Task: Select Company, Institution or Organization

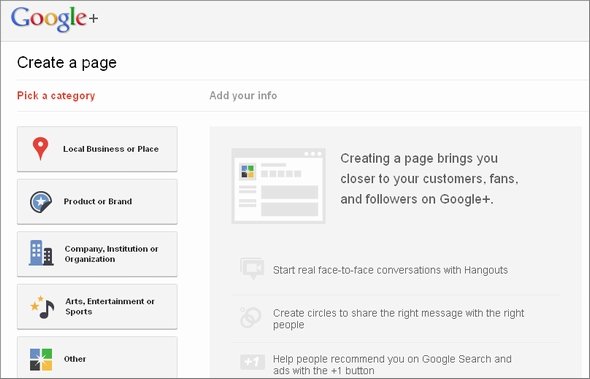Action: tap(97, 254)
